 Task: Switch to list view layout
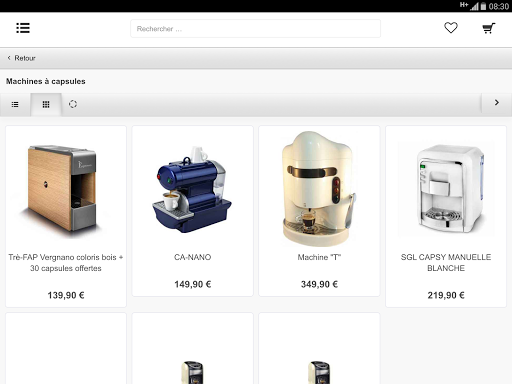pyautogui.click(x=15, y=104)
